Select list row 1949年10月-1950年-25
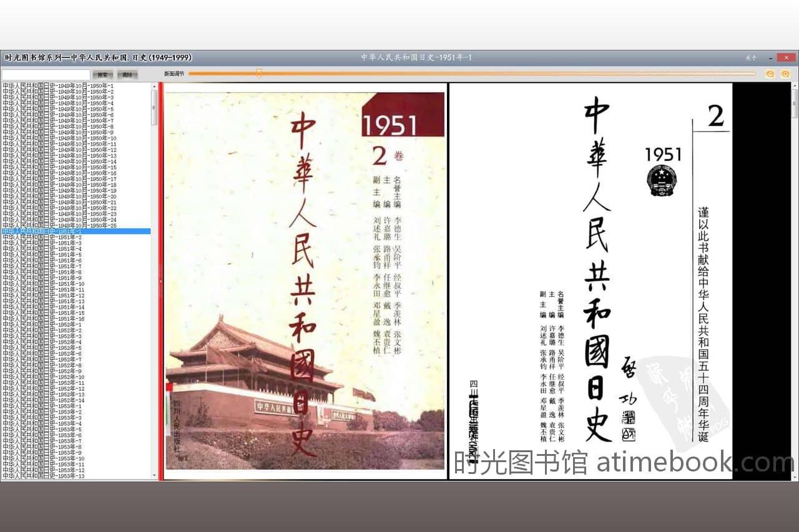The image size is (799, 532). point(76,225)
